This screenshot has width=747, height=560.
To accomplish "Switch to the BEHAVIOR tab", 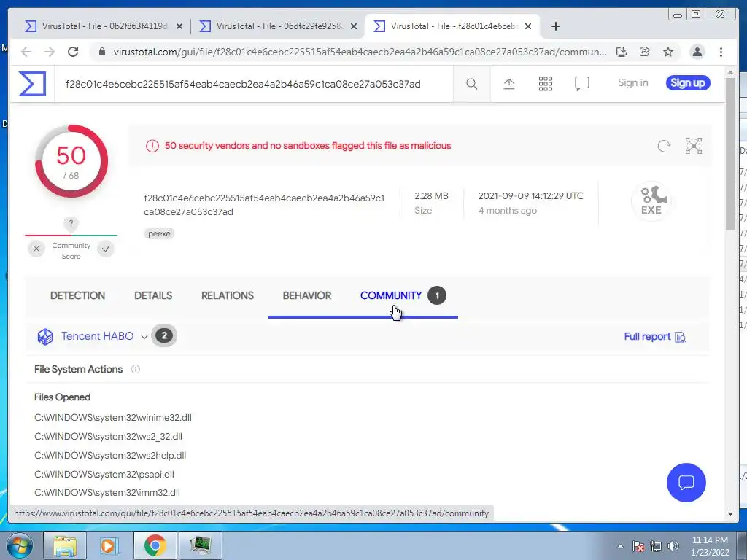I will (307, 295).
